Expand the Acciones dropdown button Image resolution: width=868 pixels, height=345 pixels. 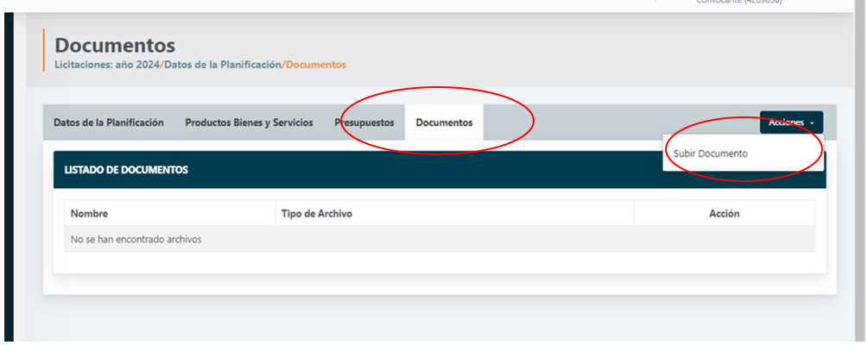791,122
